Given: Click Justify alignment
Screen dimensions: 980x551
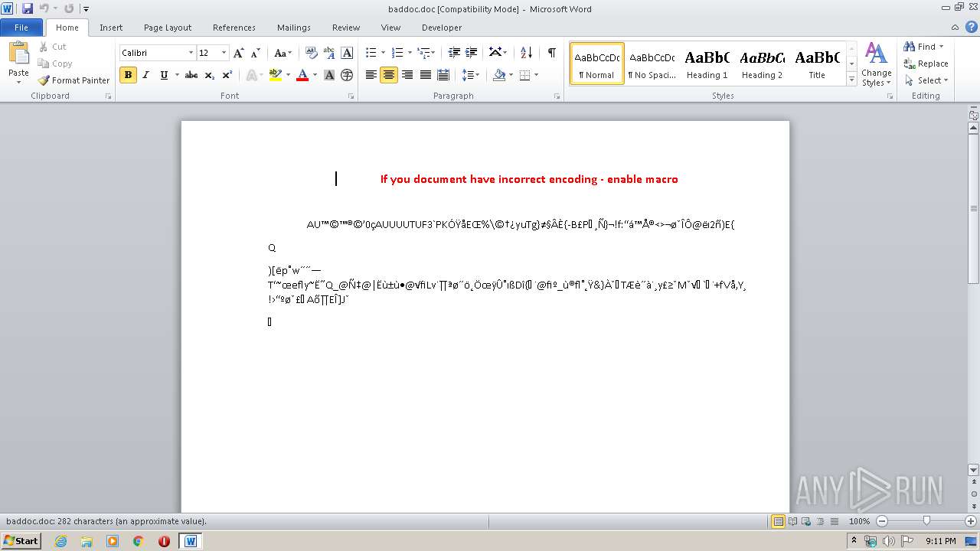Looking at the screenshot, I should (426, 75).
